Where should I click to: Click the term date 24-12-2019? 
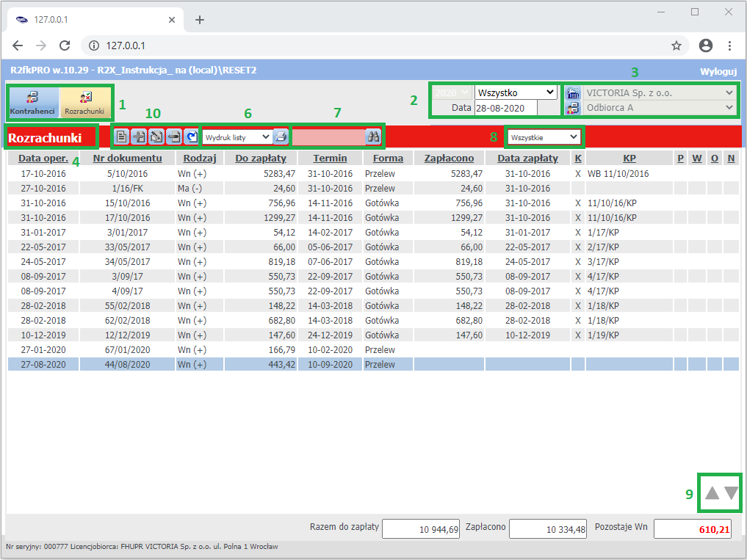[x=330, y=335]
